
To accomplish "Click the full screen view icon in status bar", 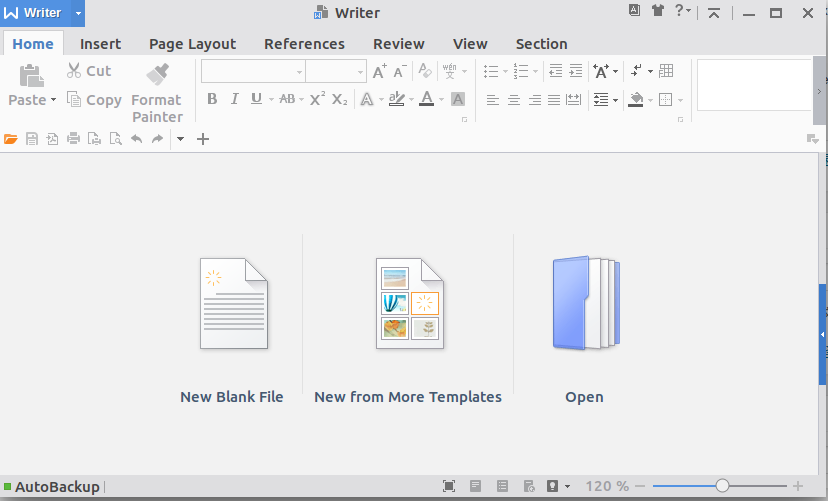I will point(449,486).
